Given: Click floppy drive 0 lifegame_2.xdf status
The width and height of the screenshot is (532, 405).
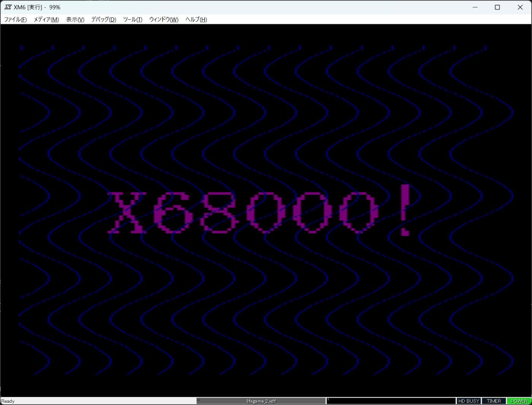Looking at the screenshot, I should click(x=261, y=401).
